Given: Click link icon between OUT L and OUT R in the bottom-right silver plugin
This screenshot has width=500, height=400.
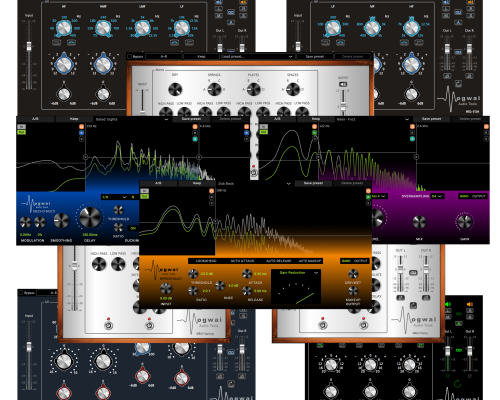Looking at the screenshot, I should (413, 273).
